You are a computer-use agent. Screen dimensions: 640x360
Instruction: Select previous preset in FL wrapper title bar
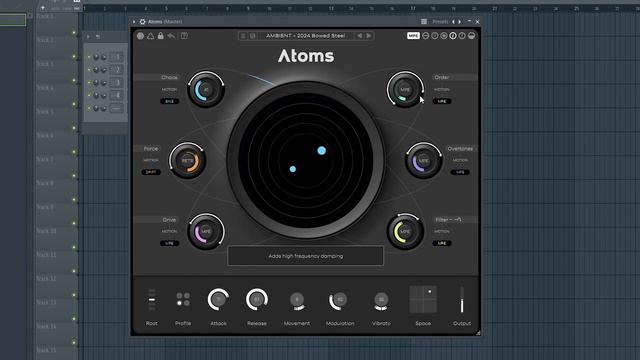(453, 22)
